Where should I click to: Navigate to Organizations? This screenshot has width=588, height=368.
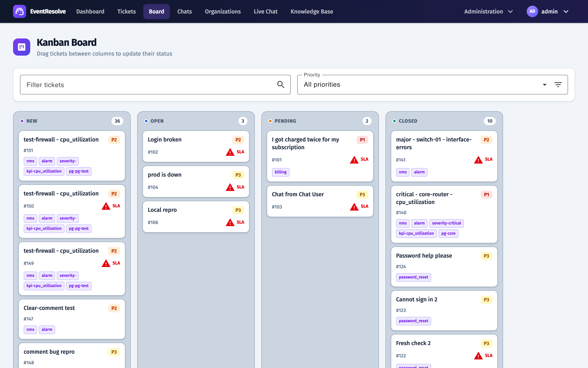click(223, 11)
